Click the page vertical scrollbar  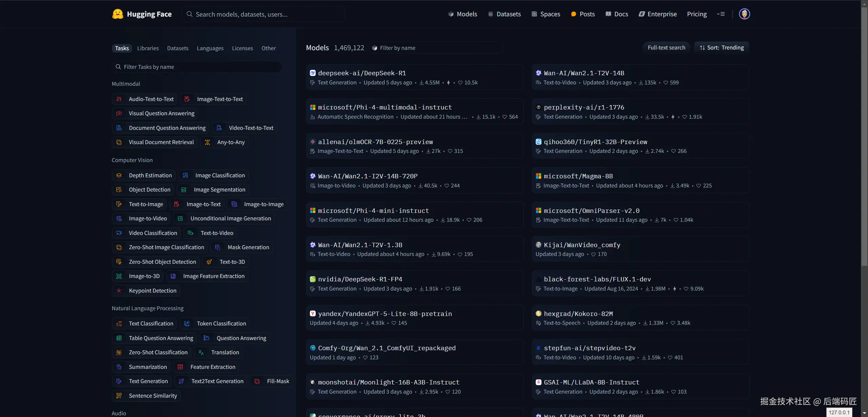coord(864,136)
